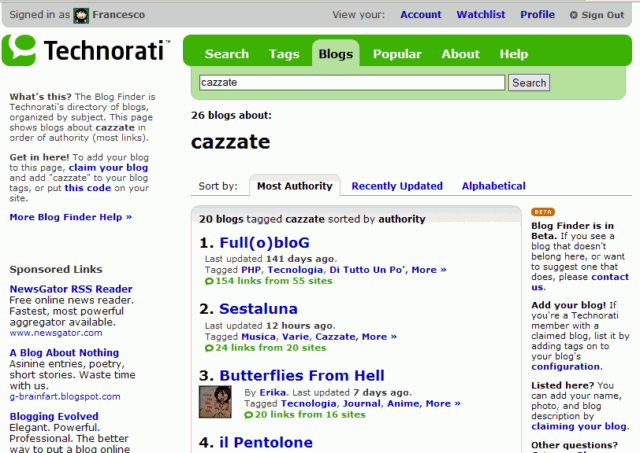Open blog configuration link
The width and height of the screenshot is (640, 453).
tap(566, 367)
